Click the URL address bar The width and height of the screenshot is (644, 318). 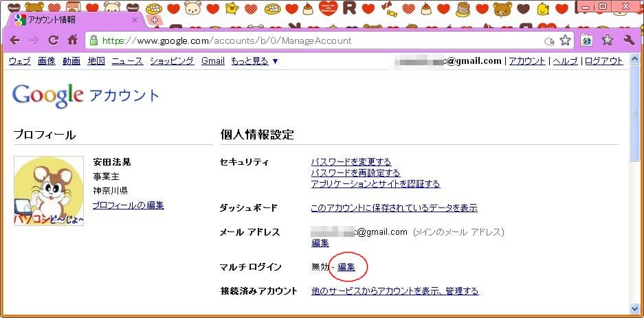316,41
